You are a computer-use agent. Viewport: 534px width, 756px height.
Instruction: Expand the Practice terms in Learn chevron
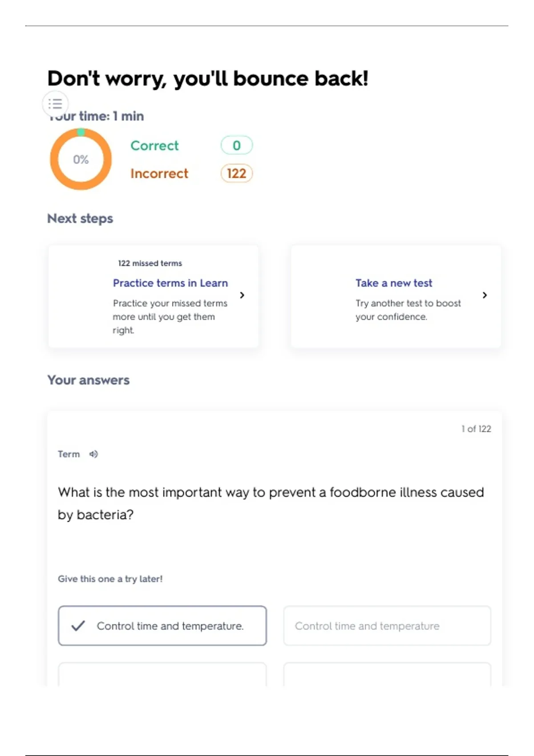click(x=242, y=295)
